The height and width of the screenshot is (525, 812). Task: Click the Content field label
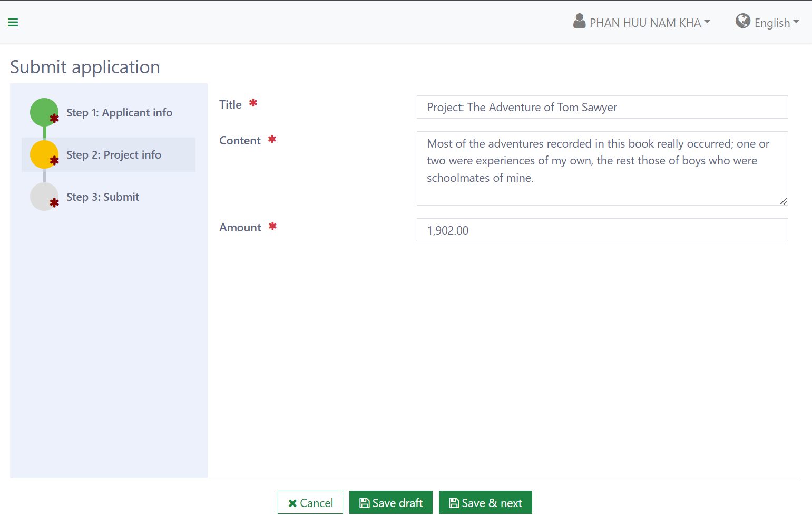point(240,140)
